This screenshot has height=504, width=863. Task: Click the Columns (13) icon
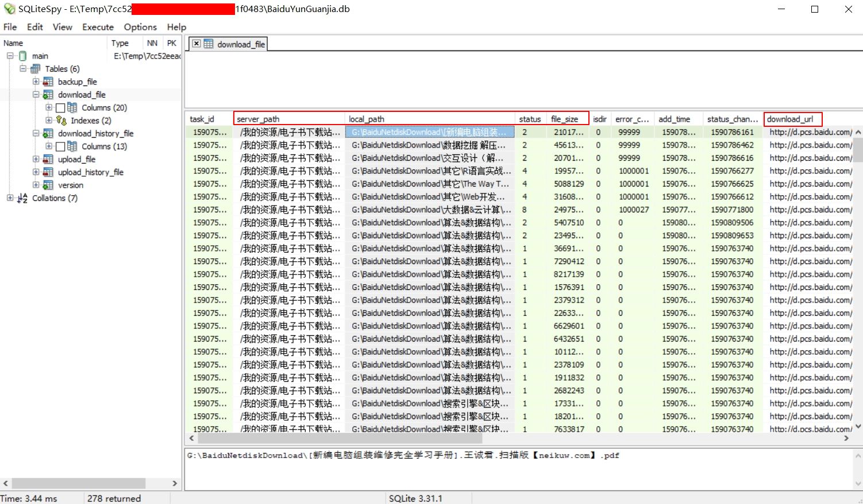(x=72, y=146)
